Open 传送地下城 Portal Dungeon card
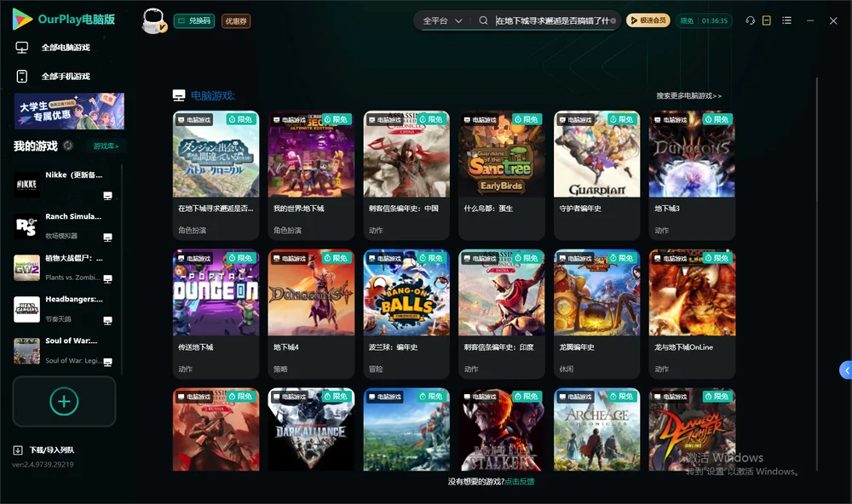 click(x=216, y=314)
